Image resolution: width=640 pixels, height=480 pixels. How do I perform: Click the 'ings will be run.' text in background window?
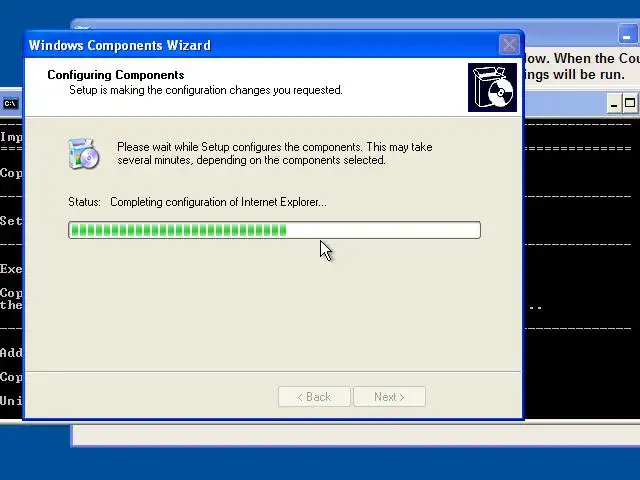tap(575, 75)
